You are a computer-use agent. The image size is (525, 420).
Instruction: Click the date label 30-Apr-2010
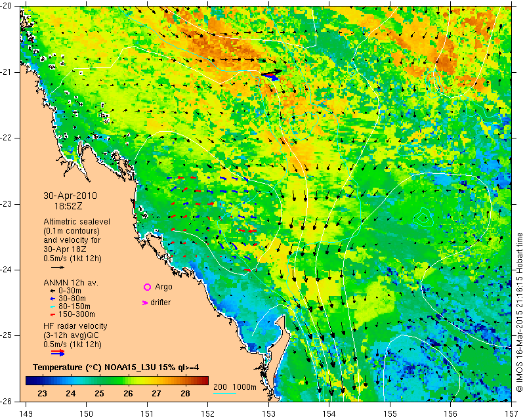70,196
